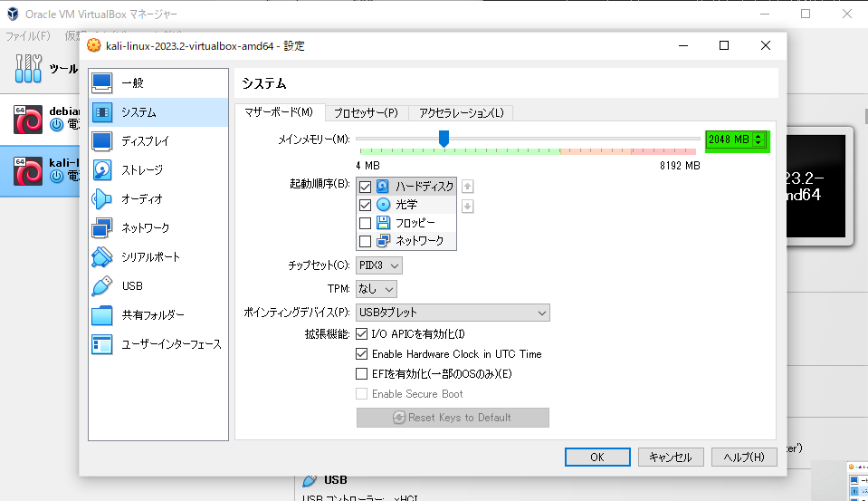
Task: Click the ツール tools icon in VirtualBox Manager
Action: coord(28,68)
